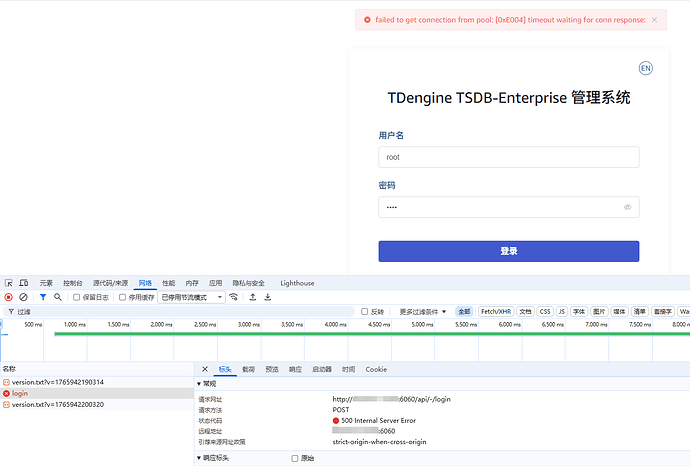Toggle the device toolbar icon

coord(23,283)
